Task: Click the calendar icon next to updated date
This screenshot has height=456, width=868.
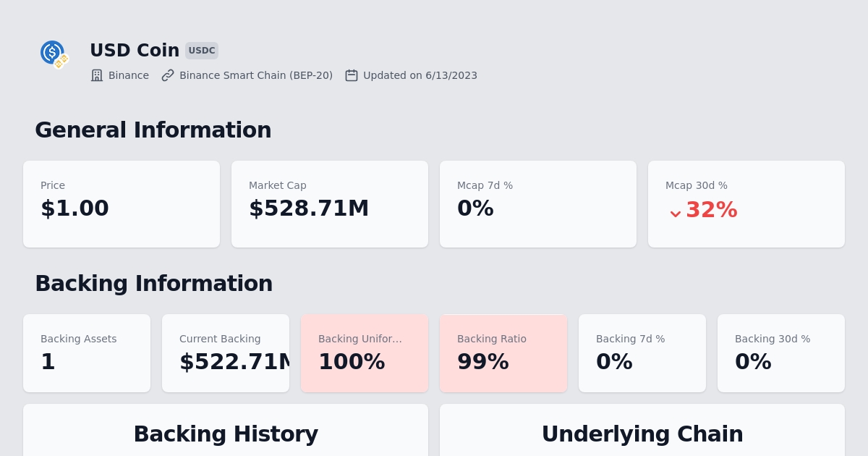Action: pos(352,75)
